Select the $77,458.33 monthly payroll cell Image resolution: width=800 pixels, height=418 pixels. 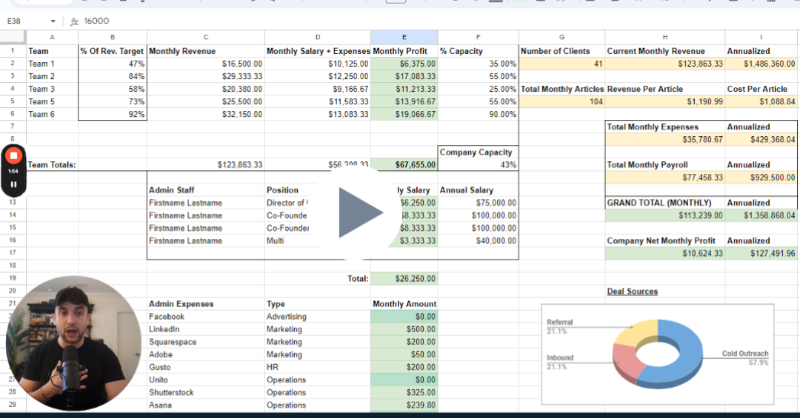(665, 178)
